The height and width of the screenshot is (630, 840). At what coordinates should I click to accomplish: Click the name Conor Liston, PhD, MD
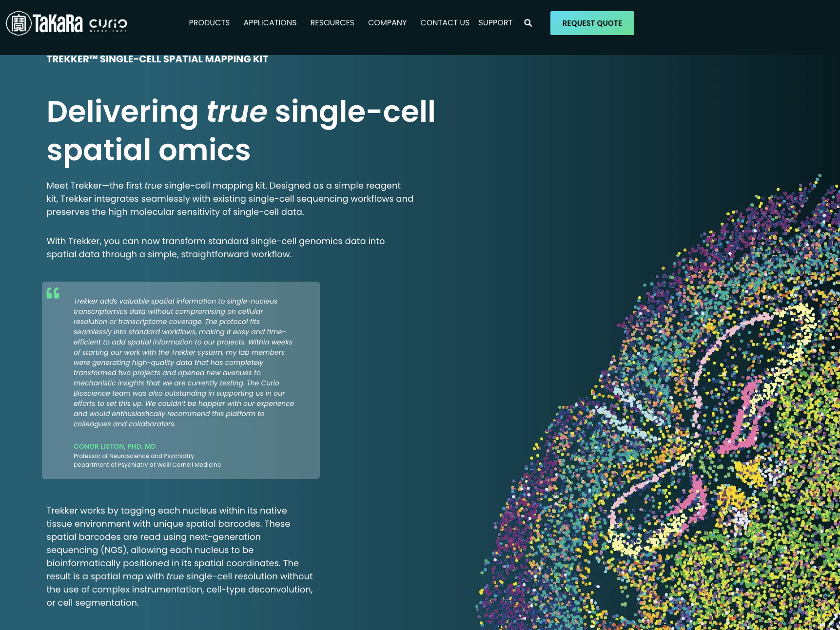click(x=115, y=446)
